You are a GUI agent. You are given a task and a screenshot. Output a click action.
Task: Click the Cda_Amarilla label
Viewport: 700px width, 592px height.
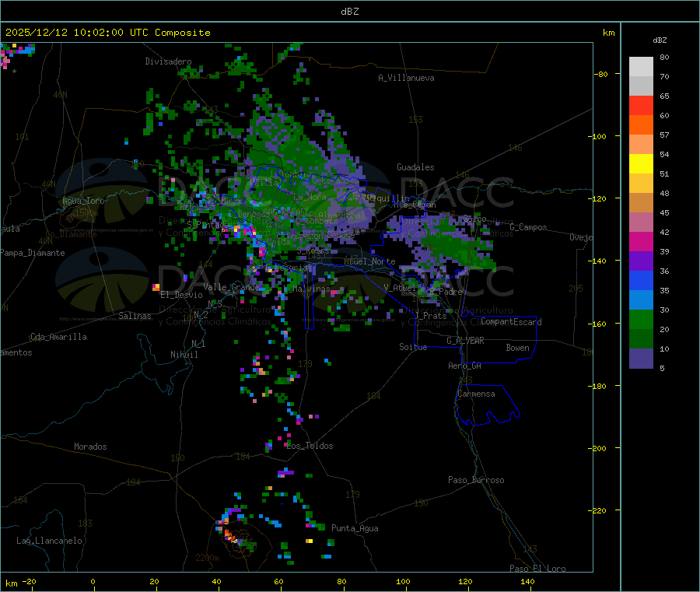[x=58, y=337]
